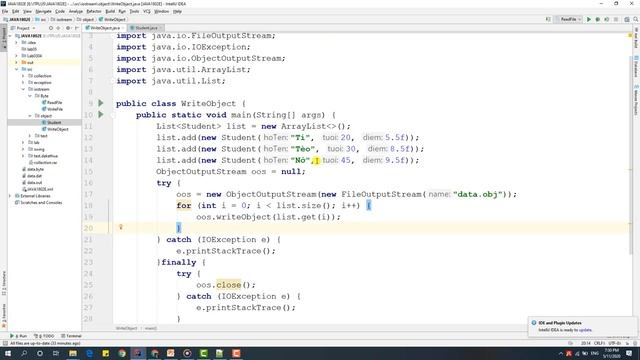The height and width of the screenshot is (360, 640).
Task: Open the Project tool window stripe button
Action: point(4,38)
